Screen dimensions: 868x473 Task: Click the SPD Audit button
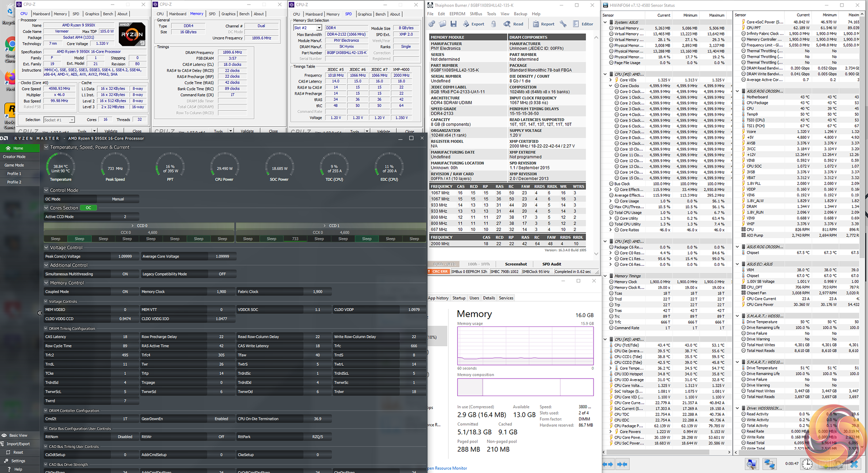click(552, 264)
